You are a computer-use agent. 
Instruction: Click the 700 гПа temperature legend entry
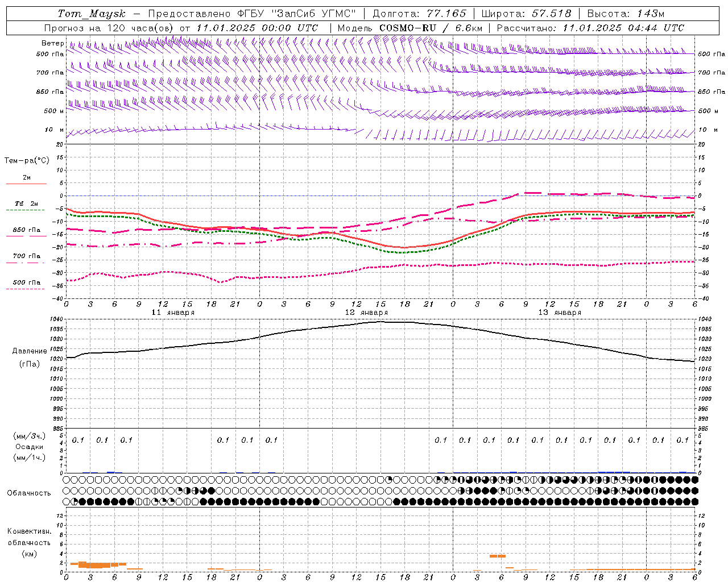point(27,256)
